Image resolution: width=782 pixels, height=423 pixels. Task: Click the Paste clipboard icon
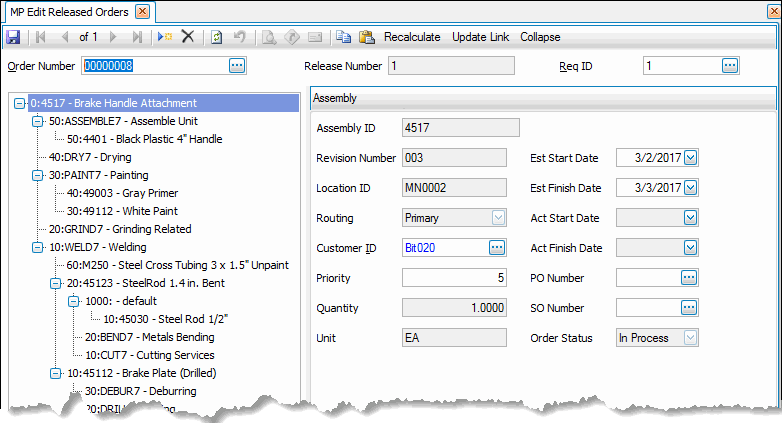(x=366, y=37)
